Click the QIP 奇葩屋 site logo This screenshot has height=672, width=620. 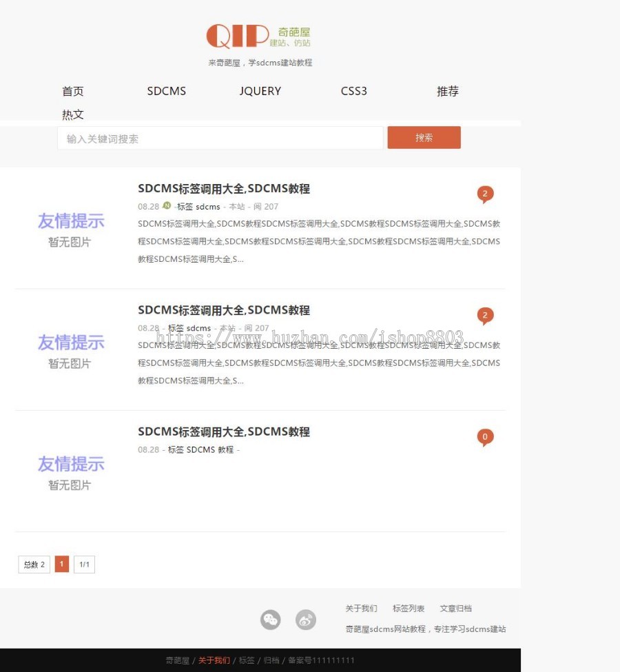(x=262, y=36)
